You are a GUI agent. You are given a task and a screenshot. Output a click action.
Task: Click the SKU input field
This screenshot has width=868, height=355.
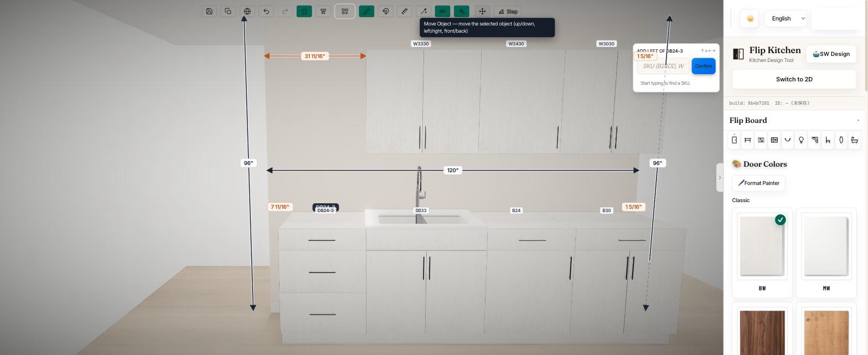click(663, 66)
